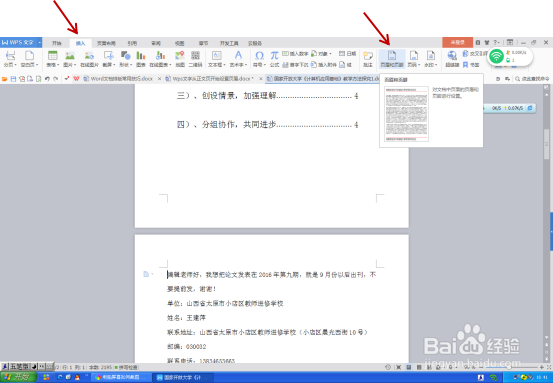This screenshot has width=553, height=383.
Task: Close the Word文档排版常用技巧5.docx tab
Action: [159, 79]
